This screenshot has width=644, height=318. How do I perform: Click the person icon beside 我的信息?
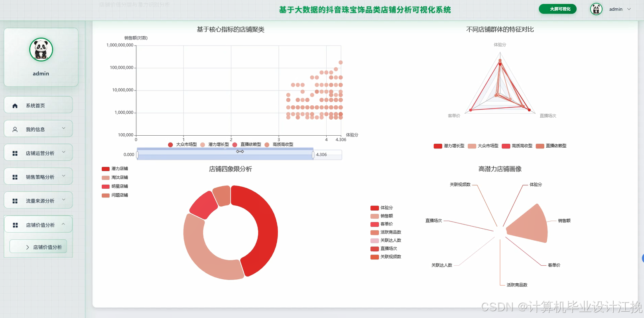click(x=15, y=130)
